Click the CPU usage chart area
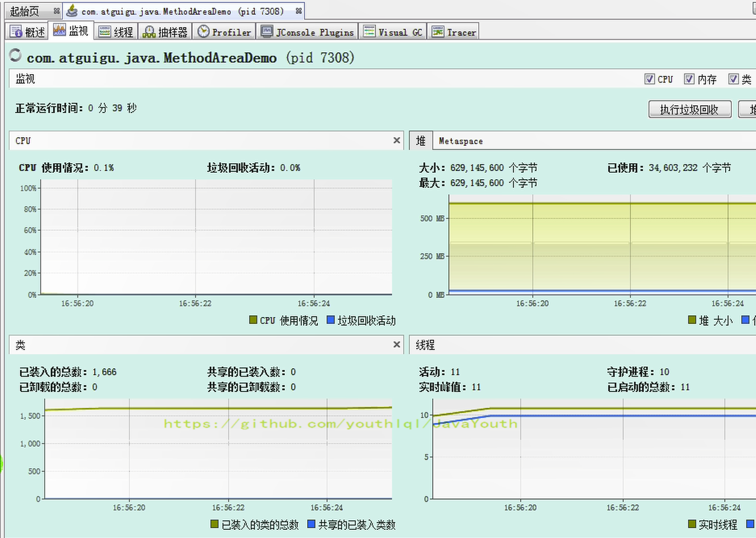The height and width of the screenshot is (538, 756). pyautogui.click(x=216, y=237)
